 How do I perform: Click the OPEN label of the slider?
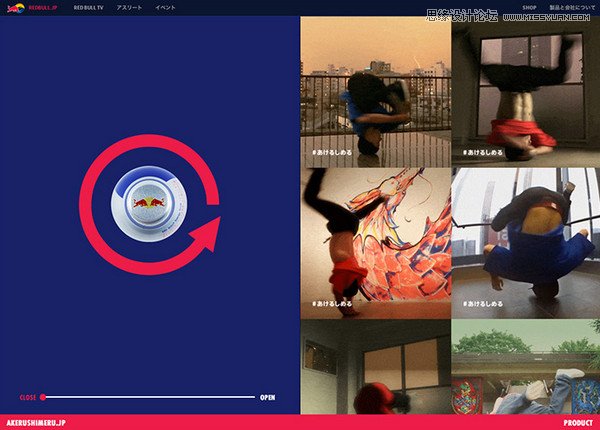267,397
